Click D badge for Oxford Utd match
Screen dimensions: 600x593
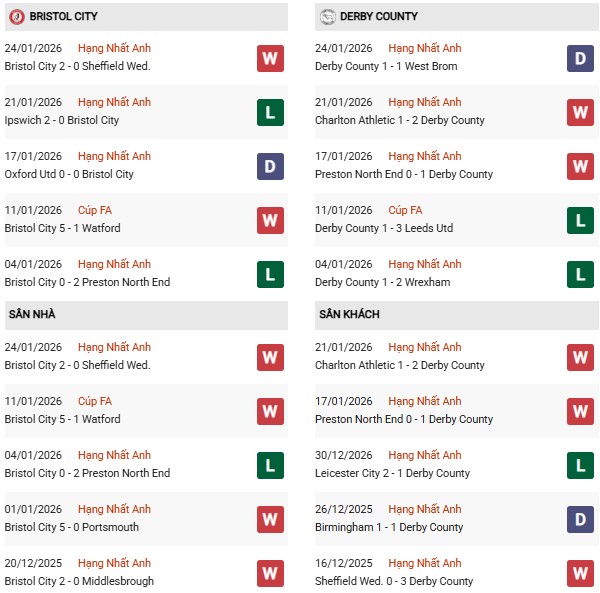(270, 166)
